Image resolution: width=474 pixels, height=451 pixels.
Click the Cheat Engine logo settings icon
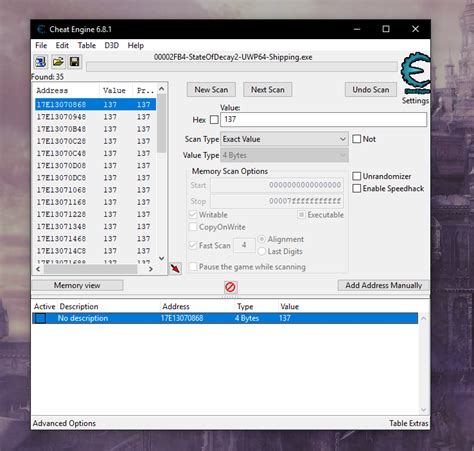[x=415, y=73]
